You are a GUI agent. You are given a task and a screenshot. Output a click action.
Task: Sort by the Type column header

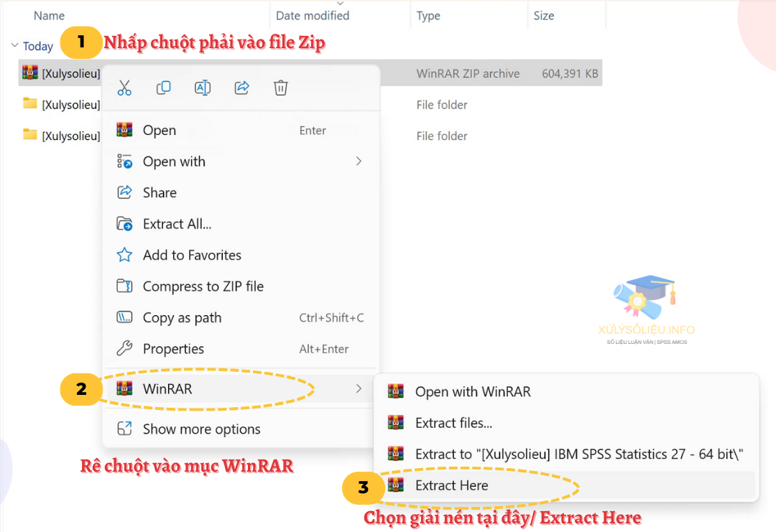tap(428, 16)
